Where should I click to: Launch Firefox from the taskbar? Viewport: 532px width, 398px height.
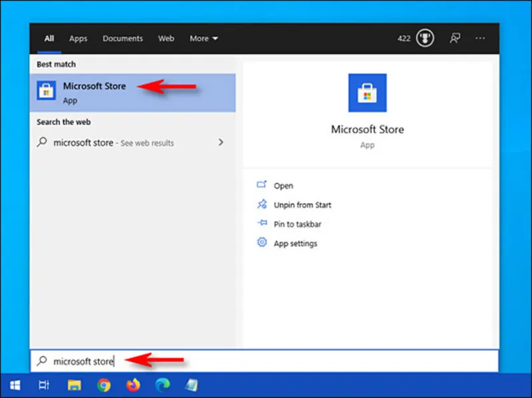[x=133, y=384]
